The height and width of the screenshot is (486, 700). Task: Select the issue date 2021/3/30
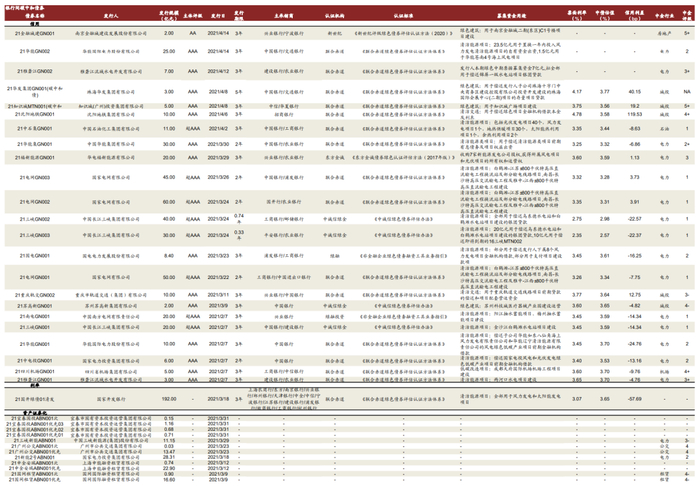pos(218,144)
